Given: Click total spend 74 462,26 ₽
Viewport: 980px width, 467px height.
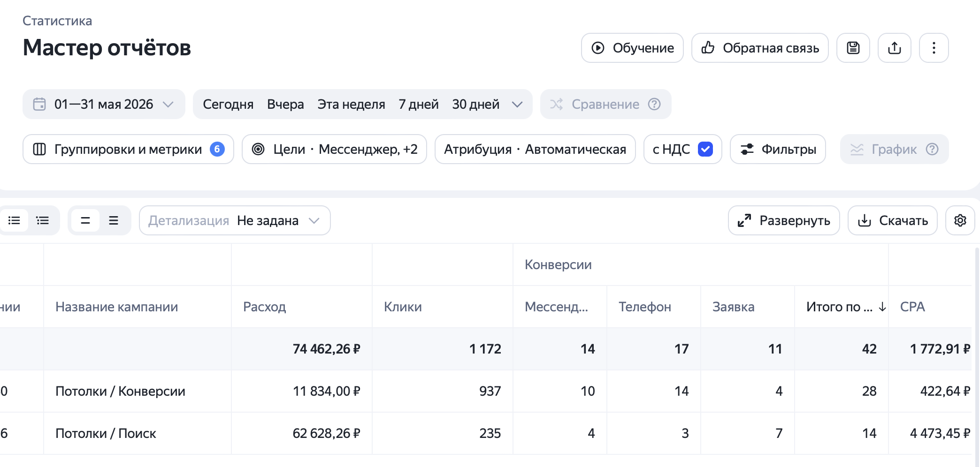Looking at the screenshot, I should pos(326,349).
